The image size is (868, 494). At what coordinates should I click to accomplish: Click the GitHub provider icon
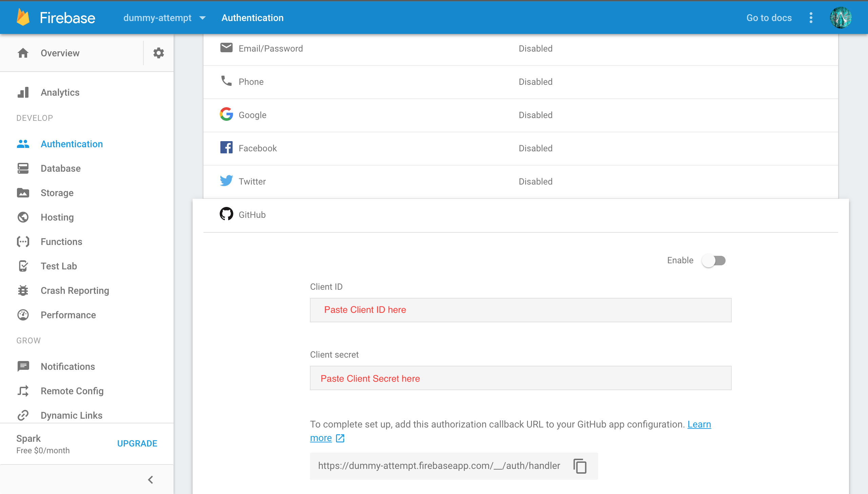pyautogui.click(x=226, y=214)
